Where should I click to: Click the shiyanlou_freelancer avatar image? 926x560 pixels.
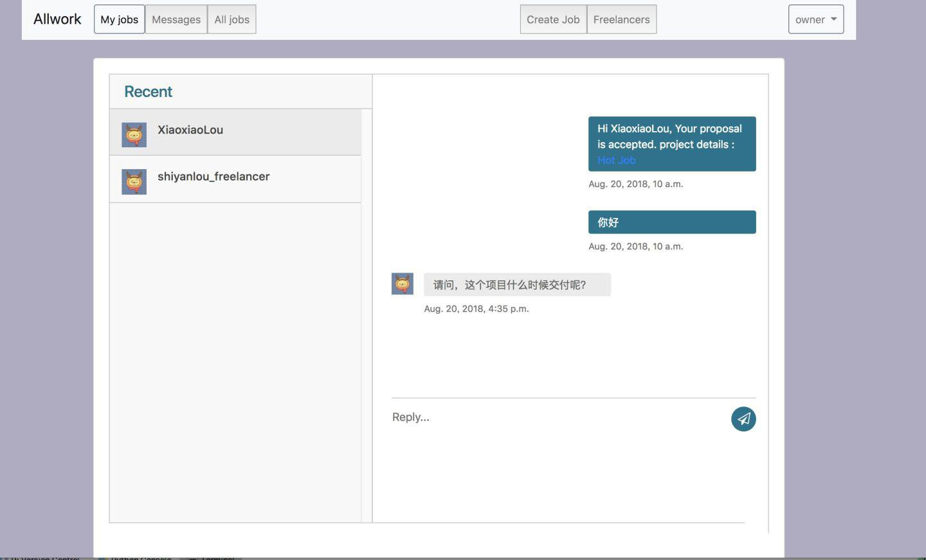(x=134, y=182)
